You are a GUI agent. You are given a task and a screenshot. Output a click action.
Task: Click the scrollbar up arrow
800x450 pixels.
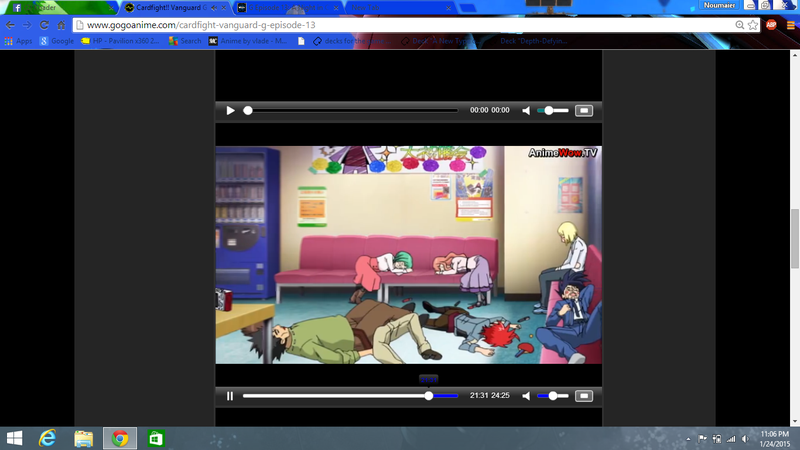click(795, 54)
